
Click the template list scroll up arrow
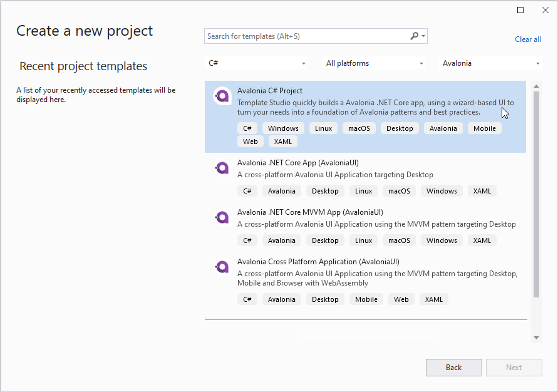536,86
